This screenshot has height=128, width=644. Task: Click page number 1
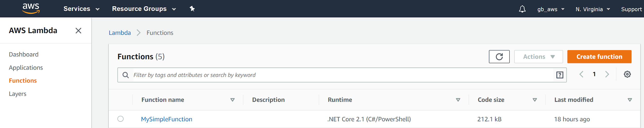[x=594, y=74]
